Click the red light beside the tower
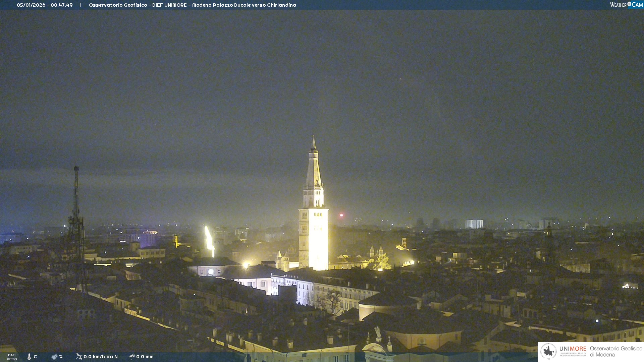 click(341, 215)
